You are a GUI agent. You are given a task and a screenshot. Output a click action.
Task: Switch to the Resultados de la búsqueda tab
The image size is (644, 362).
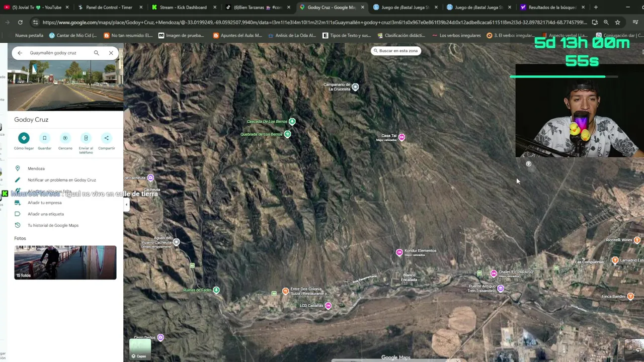tap(552, 7)
